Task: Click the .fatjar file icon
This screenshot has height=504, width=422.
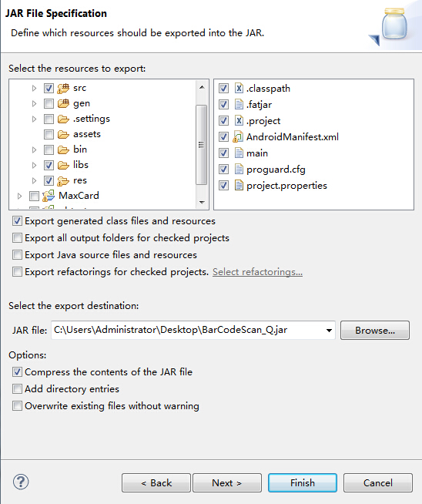Action: click(x=239, y=105)
